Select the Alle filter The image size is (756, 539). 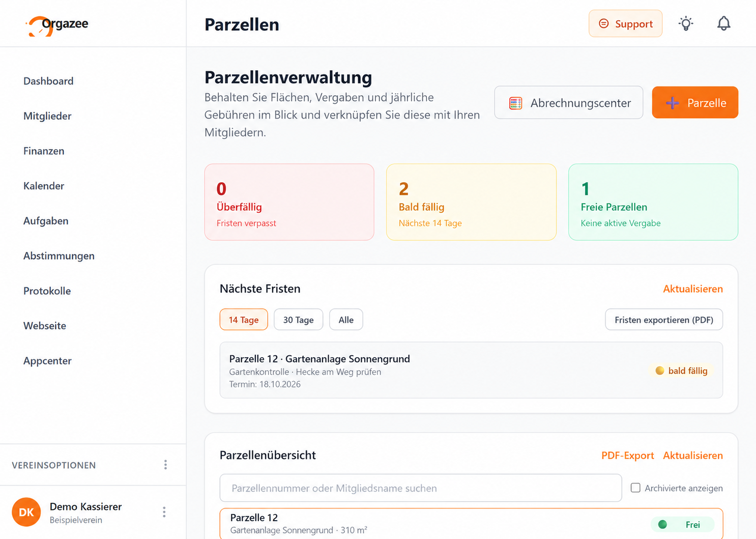tap(346, 320)
